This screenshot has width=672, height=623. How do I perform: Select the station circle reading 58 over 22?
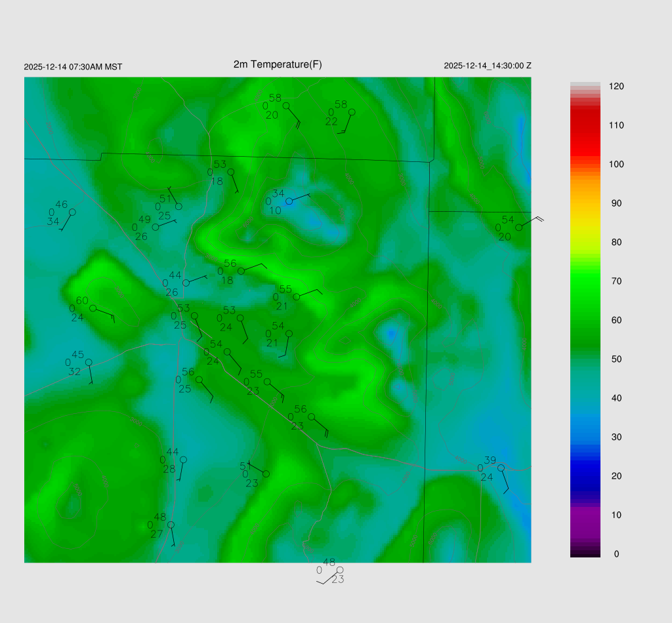tap(352, 112)
